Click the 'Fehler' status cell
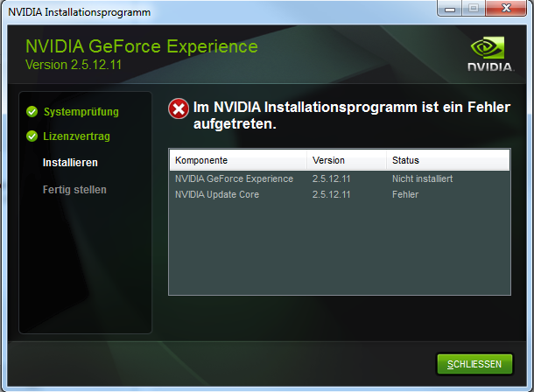The width and height of the screenshot is (534, 392). coord(405,194)
